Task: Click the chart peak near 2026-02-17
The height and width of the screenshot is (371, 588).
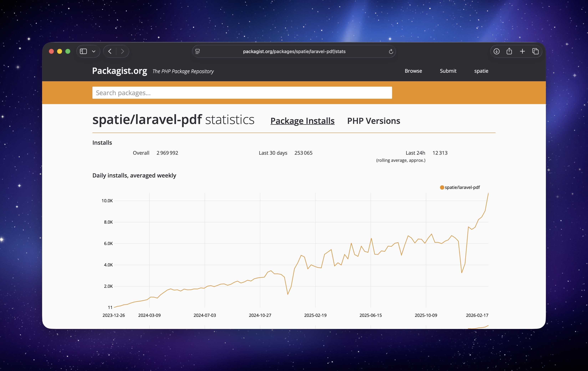Action: (x=488, y=193)
